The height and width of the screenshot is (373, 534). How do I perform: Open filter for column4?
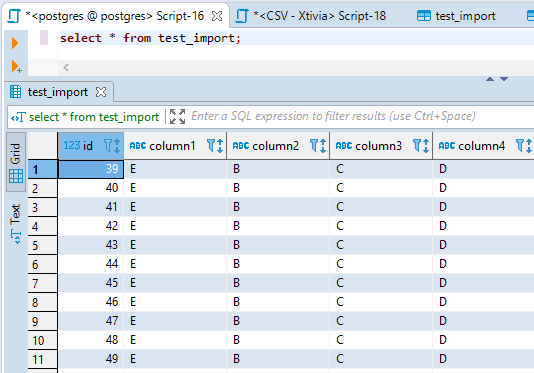pos(520,145)
